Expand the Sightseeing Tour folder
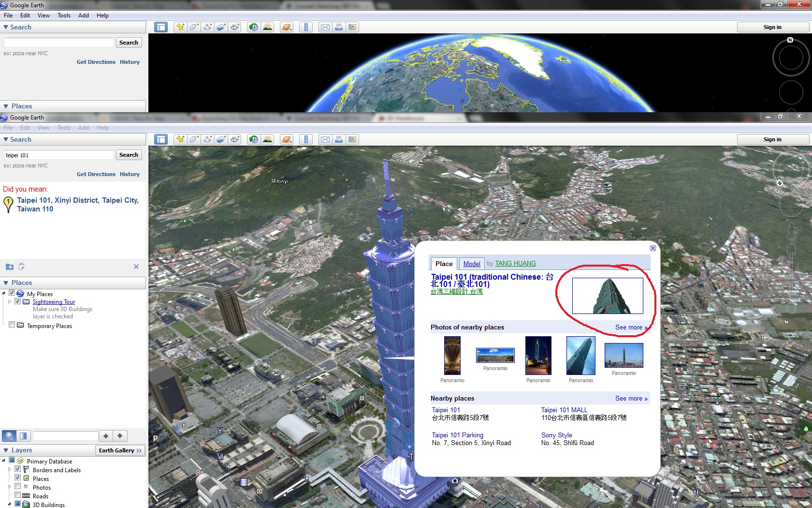This screenshot has height=508, width=812. (x=10, y=301)
